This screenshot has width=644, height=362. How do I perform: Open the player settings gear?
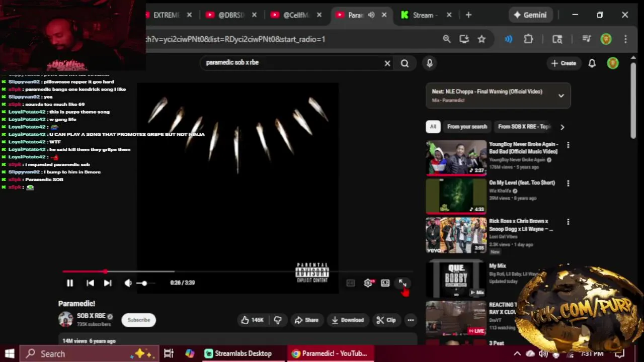(x=368, y=283)
